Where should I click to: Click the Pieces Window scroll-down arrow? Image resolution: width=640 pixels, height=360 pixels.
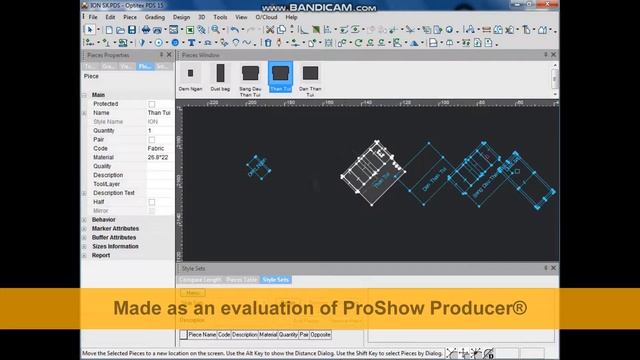click(x=555, y=94)
